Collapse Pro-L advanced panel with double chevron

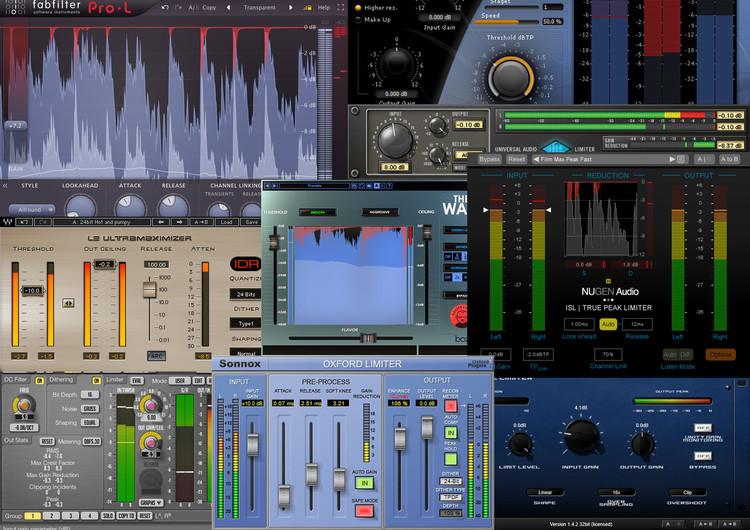coord(5,185)
